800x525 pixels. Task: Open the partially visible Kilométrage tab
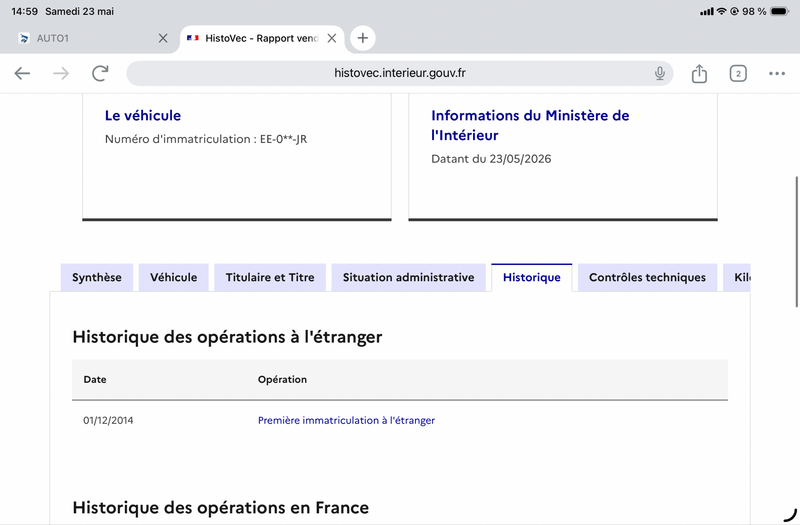[x=737, y=278]
